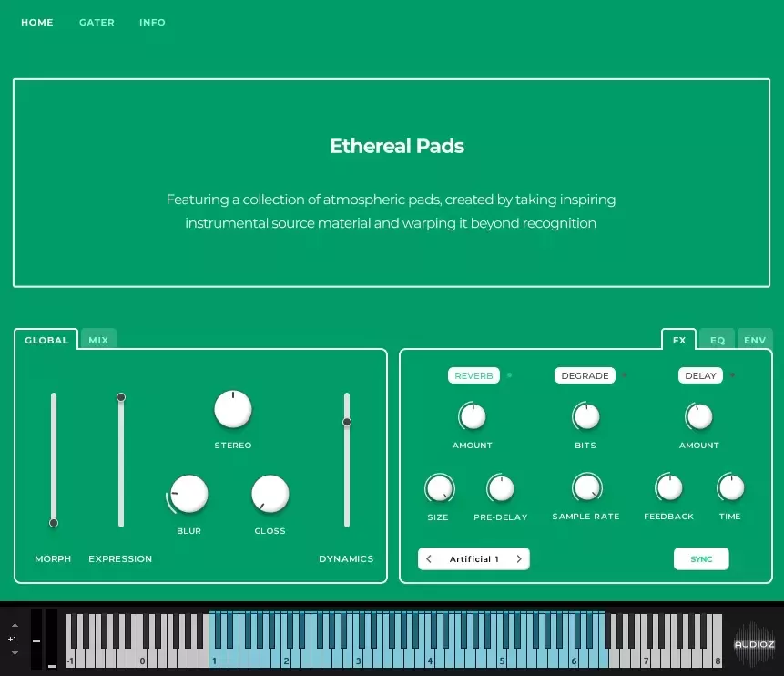The image size is (784, 676).
Task: Select next reverb preset with right chevron
Action: pos(519,558)
